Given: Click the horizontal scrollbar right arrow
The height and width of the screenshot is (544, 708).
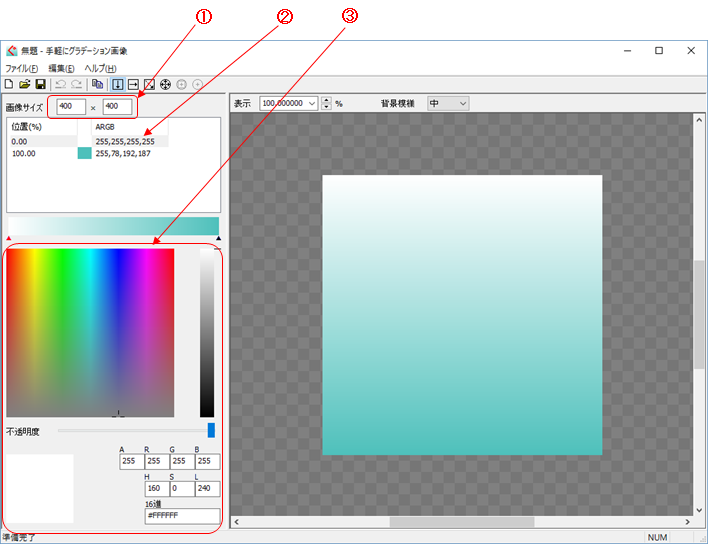Looking at the screenshot, I should coord(687,522).
